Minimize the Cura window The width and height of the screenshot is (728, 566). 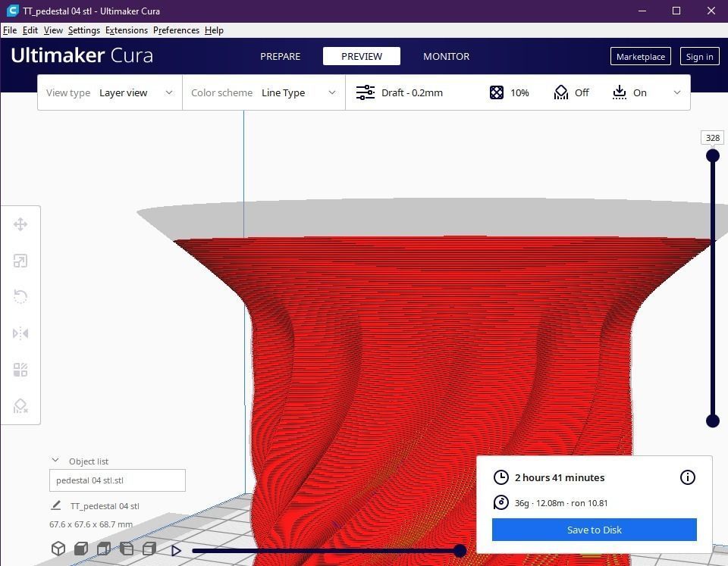(x=642, y=11)
